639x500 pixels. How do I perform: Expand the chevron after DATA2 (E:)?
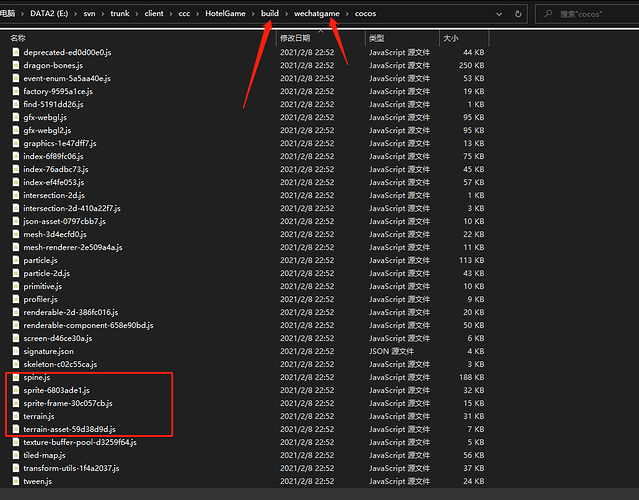click(76, 14)
